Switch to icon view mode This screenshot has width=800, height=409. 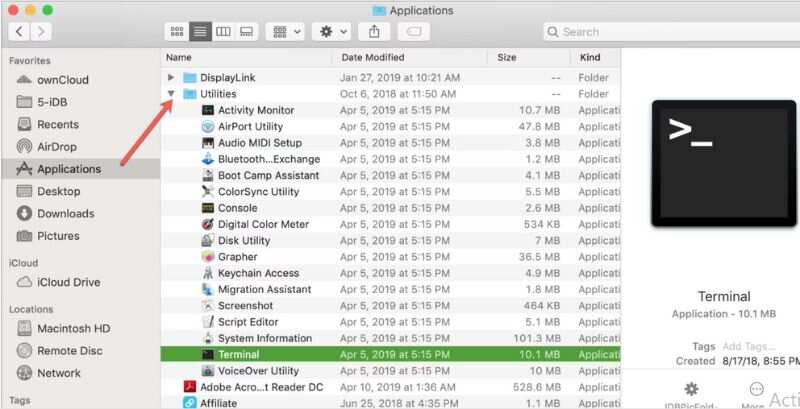click(x=176, y=31)
